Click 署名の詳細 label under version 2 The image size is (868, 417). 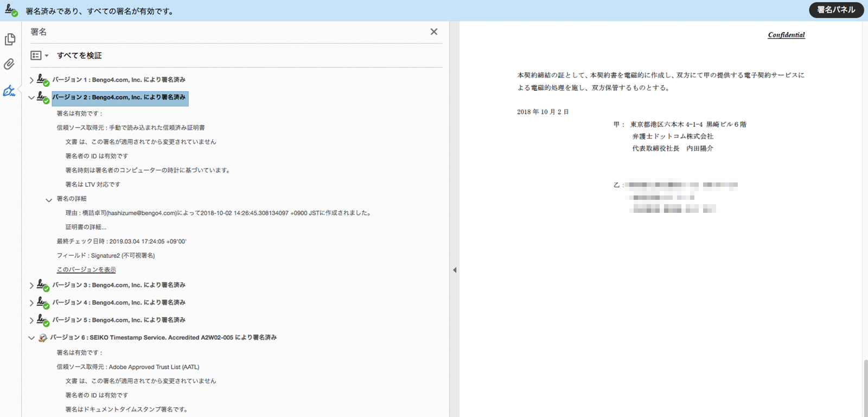click(72, 199)
